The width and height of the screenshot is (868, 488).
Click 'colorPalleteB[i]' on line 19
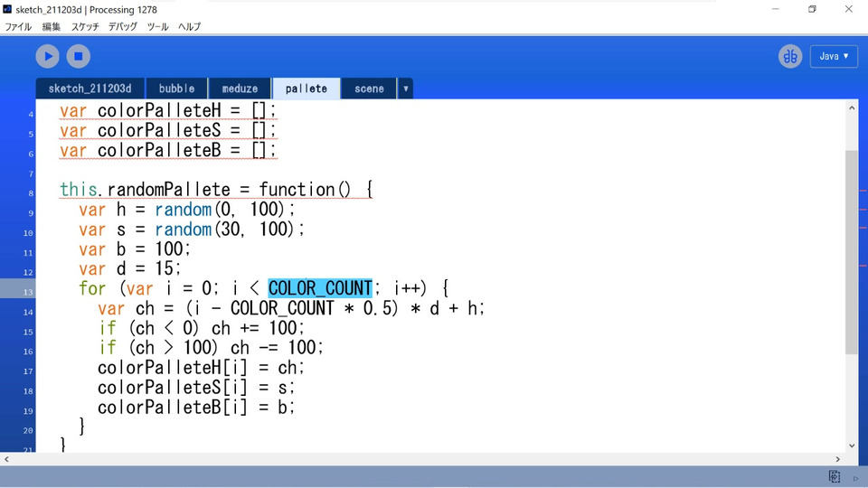(172, 408)
